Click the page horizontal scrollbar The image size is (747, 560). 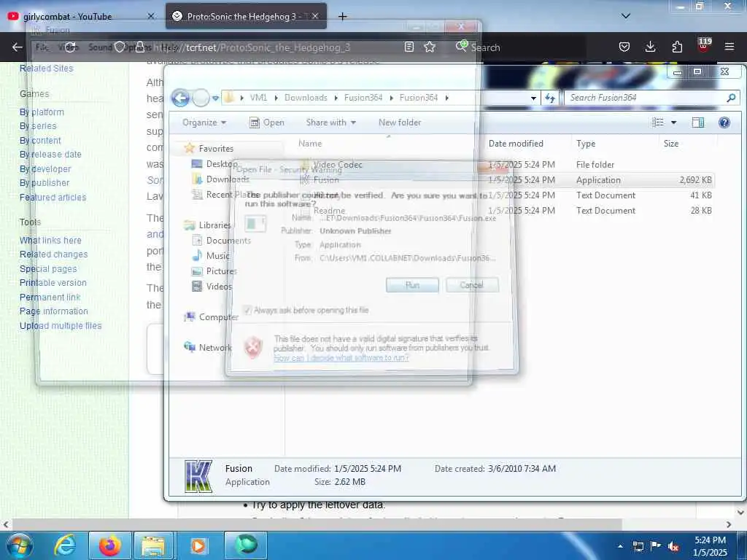click(x=317, y=524)
